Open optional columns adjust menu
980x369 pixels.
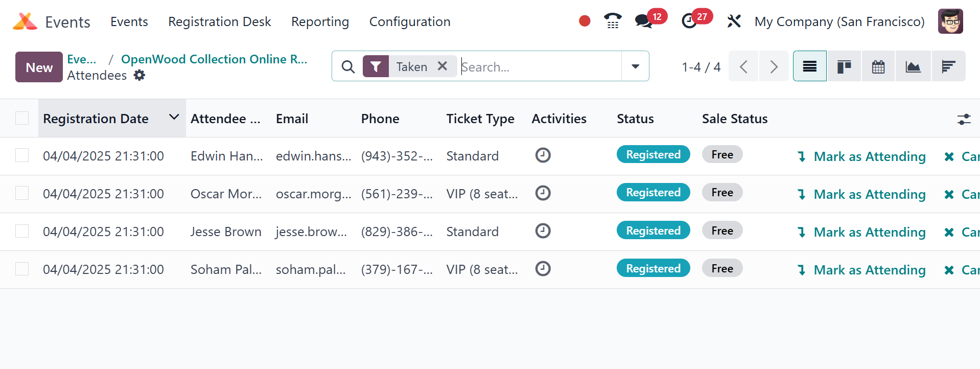tap(964, 119)
